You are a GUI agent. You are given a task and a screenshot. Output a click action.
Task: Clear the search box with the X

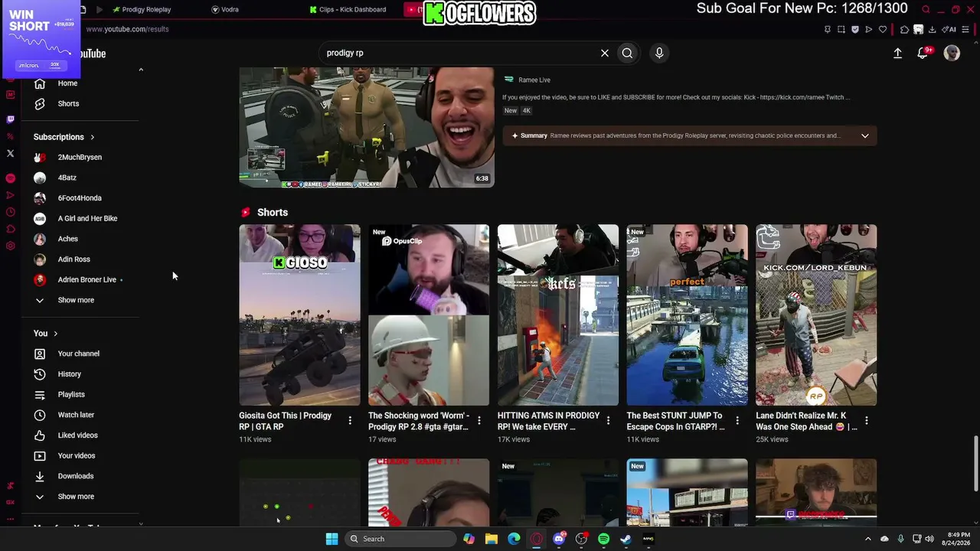point(605,53)
